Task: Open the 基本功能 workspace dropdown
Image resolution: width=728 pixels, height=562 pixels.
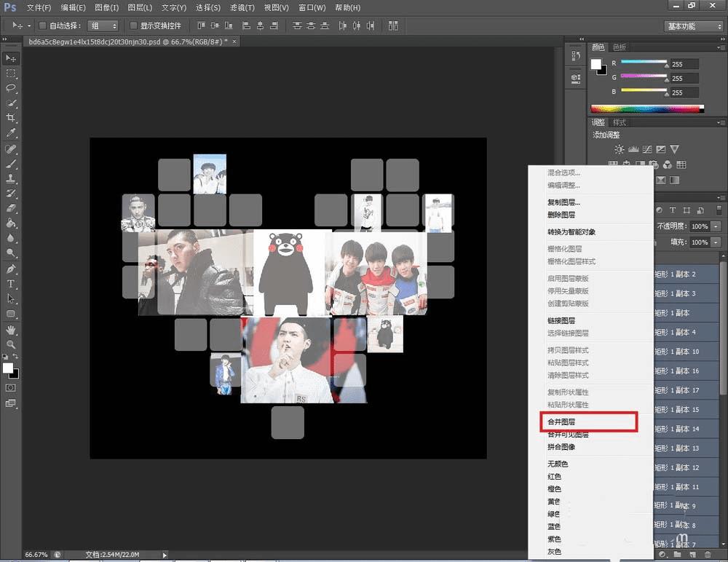Action: [693, 26]
